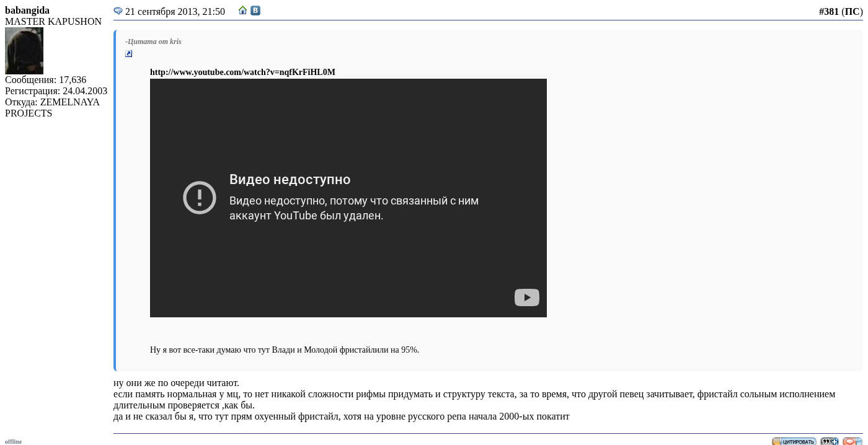Click the 'Цитата от kris' quote header
The image size is (868, 445).
pyautogui.click(x=153, y=42)
